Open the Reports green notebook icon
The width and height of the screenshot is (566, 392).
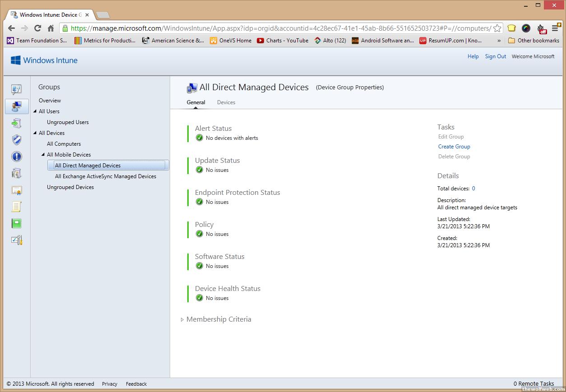click(17, 223)
